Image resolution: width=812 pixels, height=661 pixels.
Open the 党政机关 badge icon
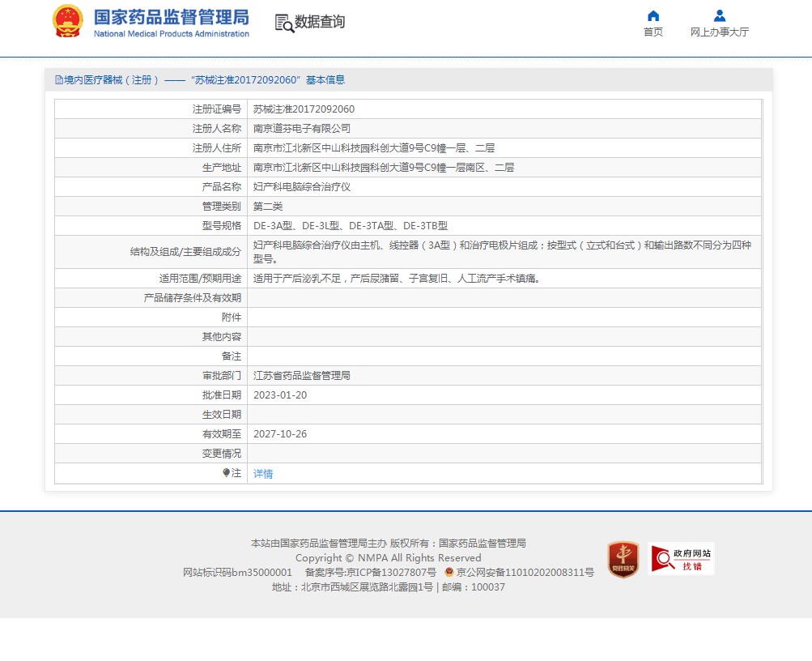[x=623, y=560]
